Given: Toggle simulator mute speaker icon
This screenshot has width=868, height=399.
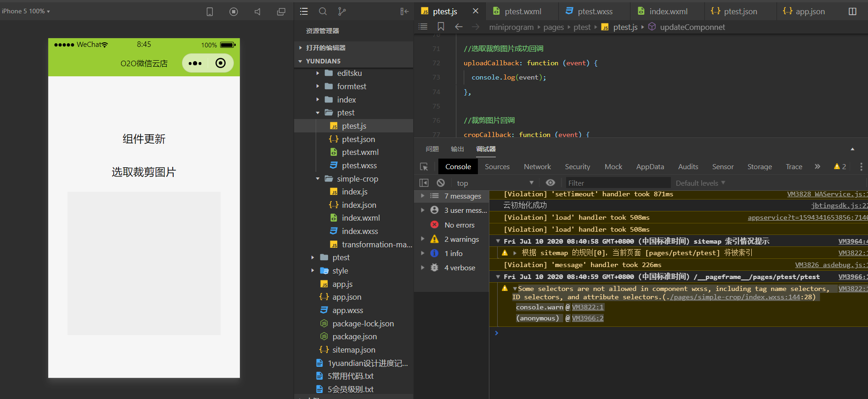Looking at the screenshot, I should (257, 11).
